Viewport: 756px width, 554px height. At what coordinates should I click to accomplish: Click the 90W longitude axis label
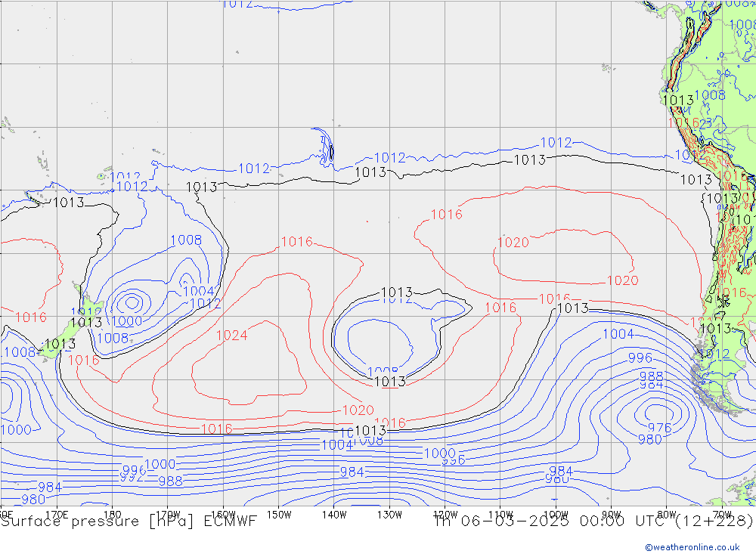pyautogui.click(x=611, y=514)
